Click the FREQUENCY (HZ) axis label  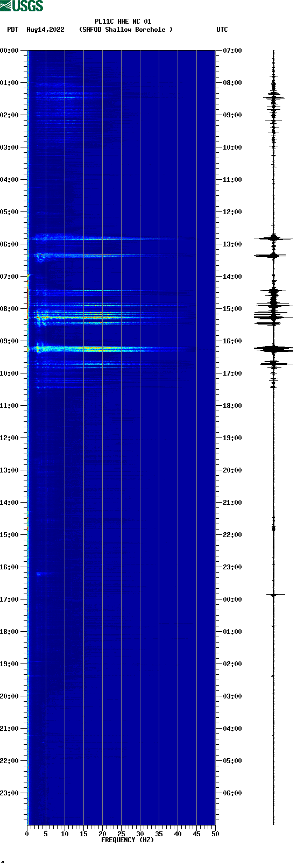click(128, 840)
